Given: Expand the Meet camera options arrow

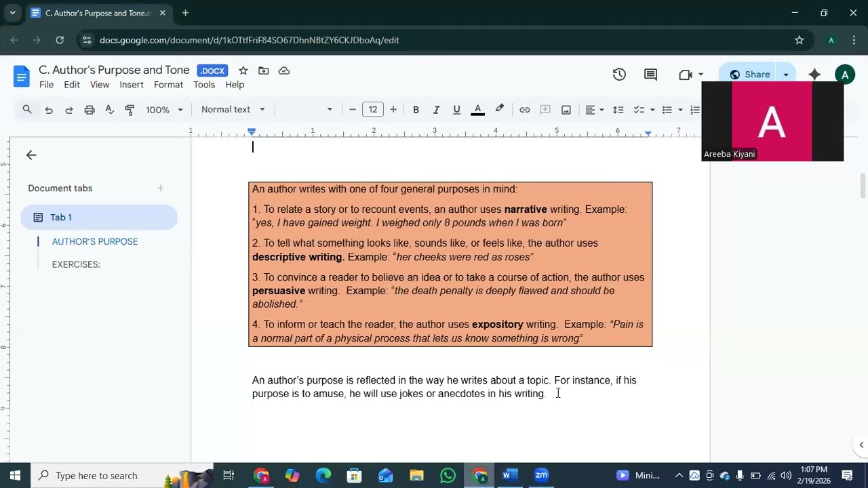Looking at the screenshot, I should (x=701, y=75).
